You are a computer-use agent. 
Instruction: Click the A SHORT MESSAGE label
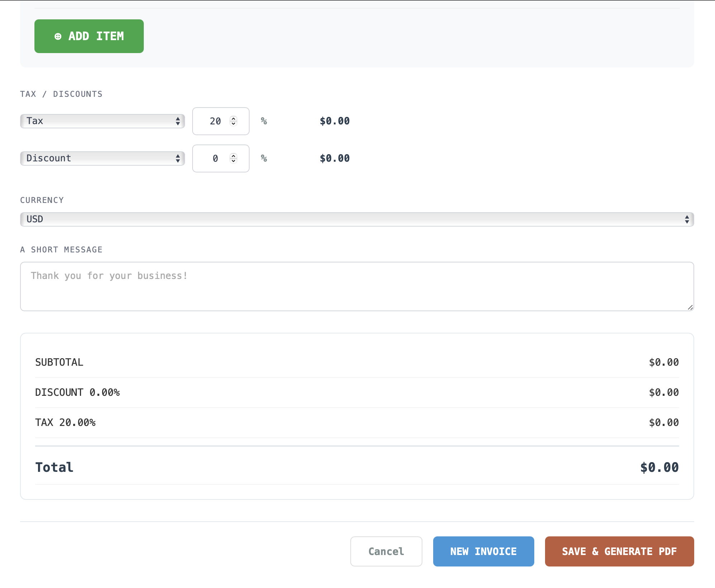(61, 250)
